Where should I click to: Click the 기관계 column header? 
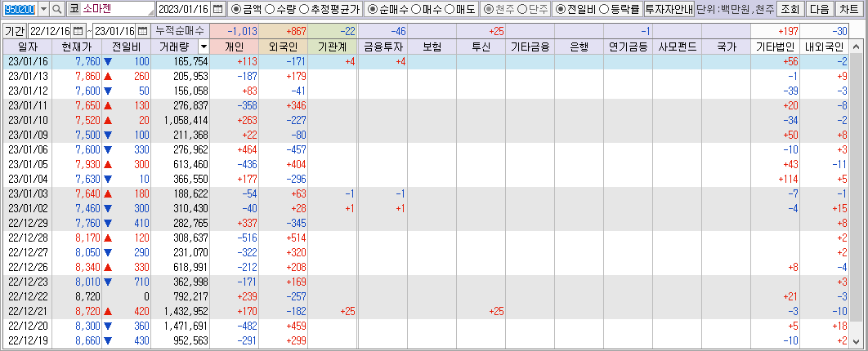[x=333, y=47]
